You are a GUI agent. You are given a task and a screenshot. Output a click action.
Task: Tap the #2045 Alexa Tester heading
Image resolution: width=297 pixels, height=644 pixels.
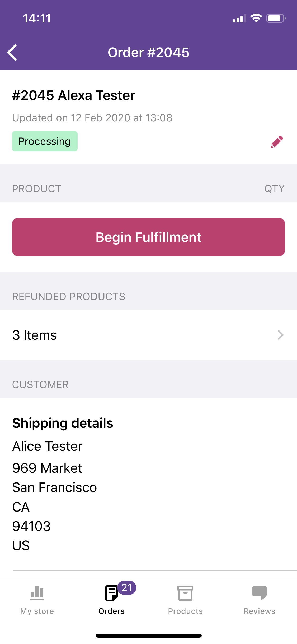point(74,95)
